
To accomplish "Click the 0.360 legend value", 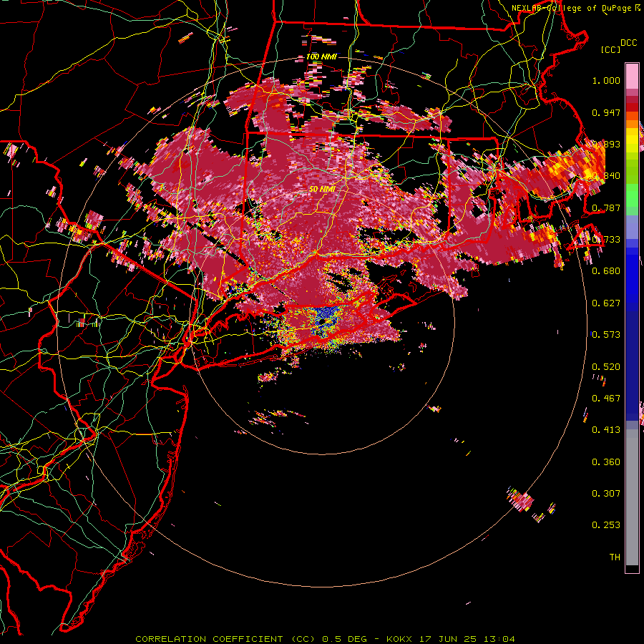I will [606, 462].
